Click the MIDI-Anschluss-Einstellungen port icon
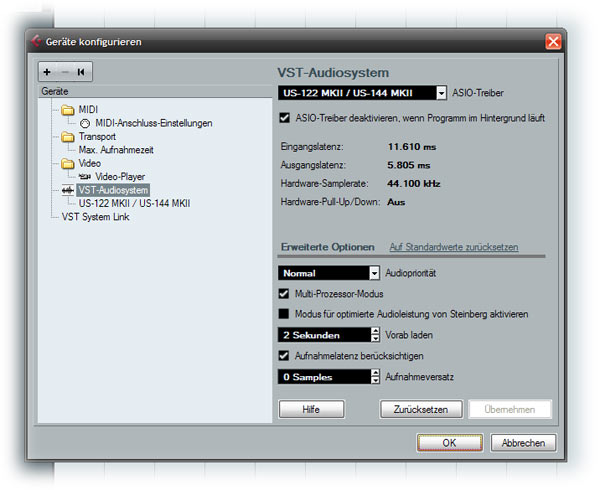 pyautogui.click(x=85, y=123)
